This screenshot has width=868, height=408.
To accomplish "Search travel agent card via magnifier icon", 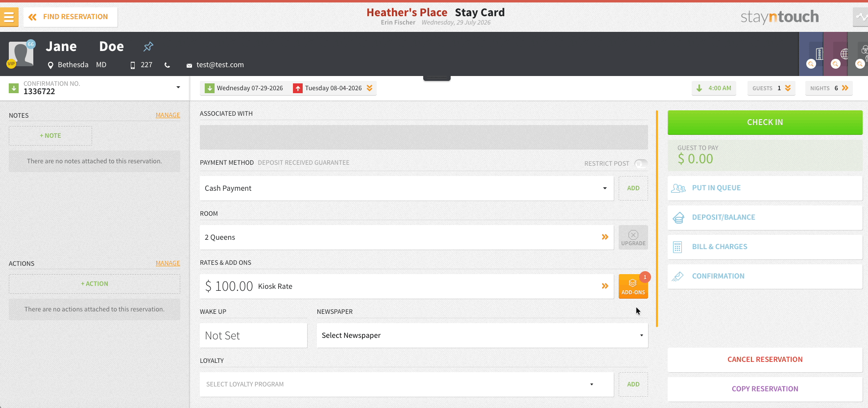I will [x=836, y=64].
